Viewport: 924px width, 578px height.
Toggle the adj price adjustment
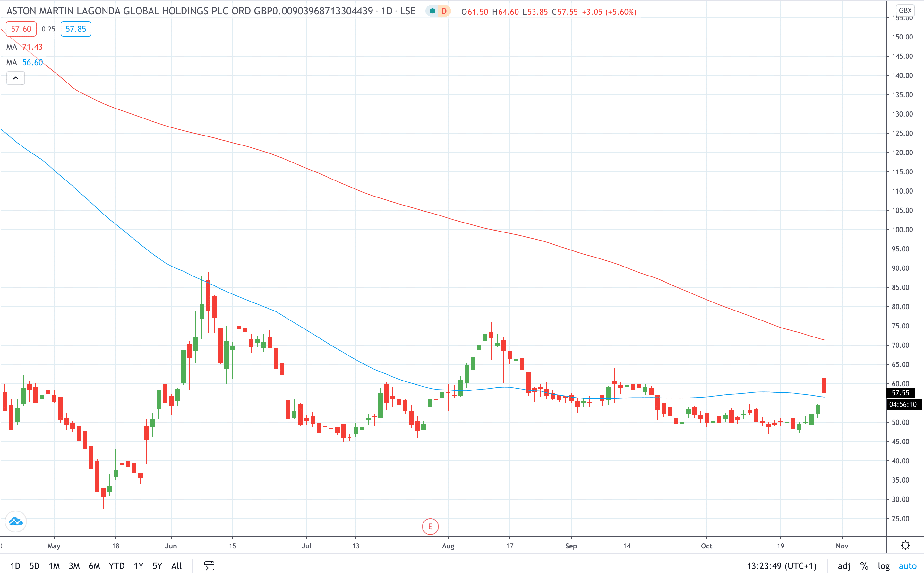pos(844,566)
